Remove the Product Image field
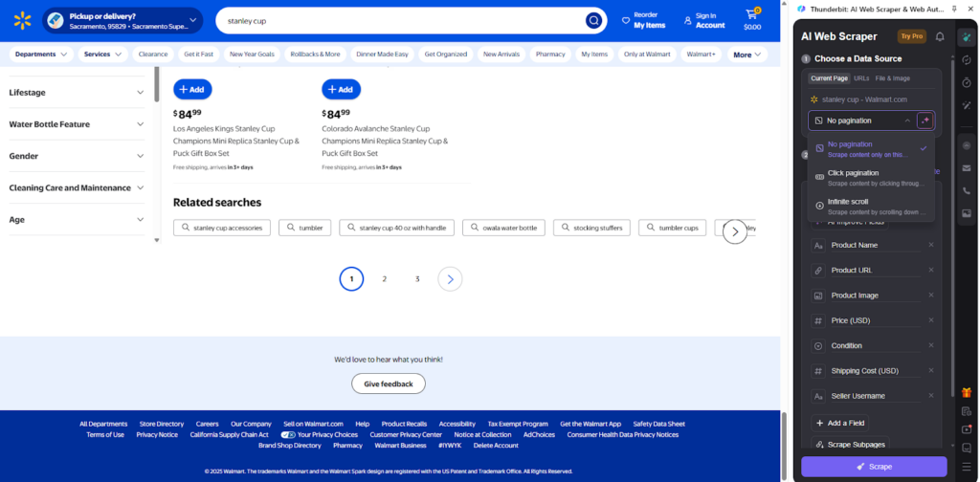 click(930, 295)
